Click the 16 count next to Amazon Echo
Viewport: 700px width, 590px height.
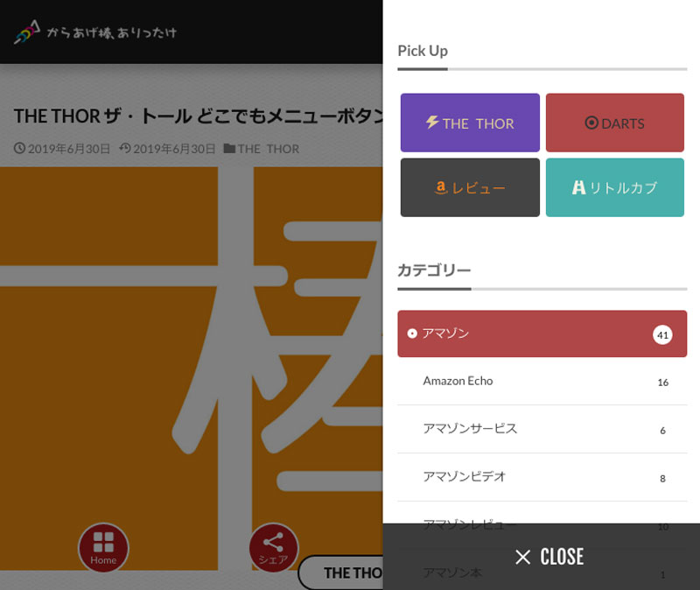(x=663, y=383)
